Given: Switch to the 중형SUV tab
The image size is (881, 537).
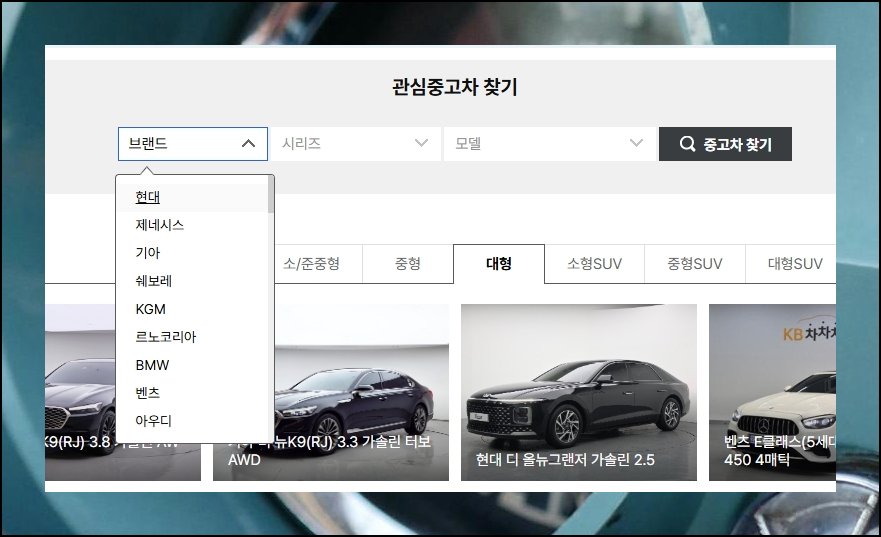Looking at the screenshot, I should [695, 263].
